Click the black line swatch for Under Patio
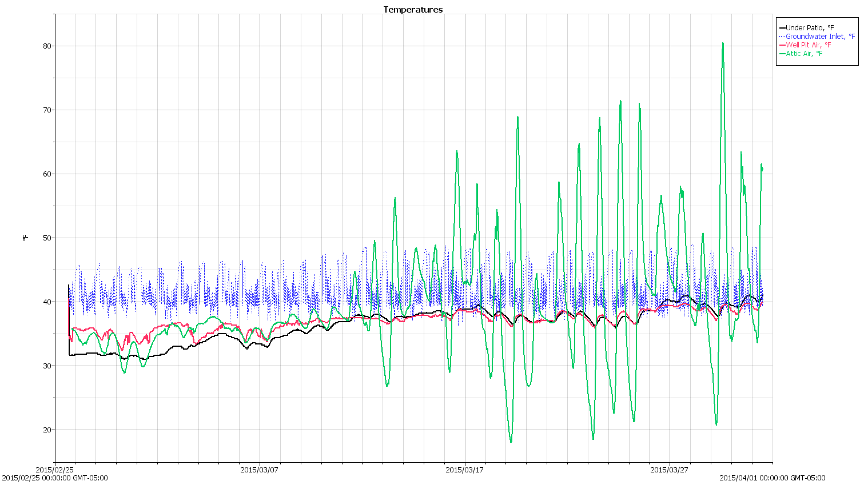Viewport: 868px width, 489px height. [x=782, y=27]
